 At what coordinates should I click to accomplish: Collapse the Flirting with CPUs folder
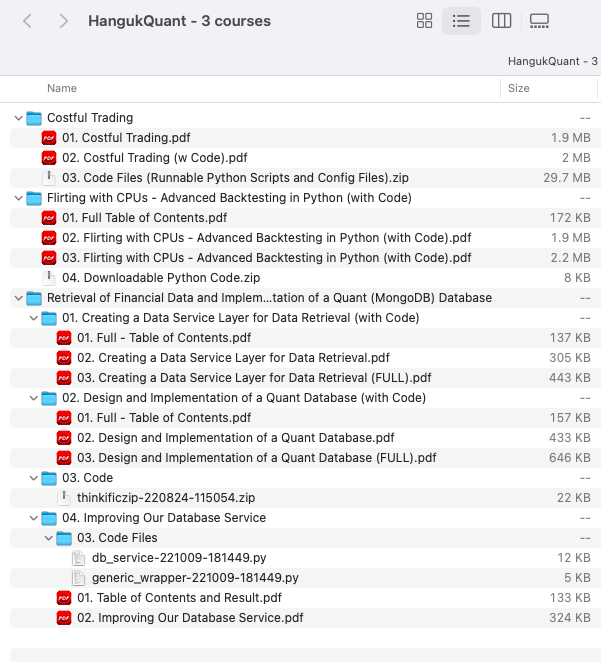point(18,198)
